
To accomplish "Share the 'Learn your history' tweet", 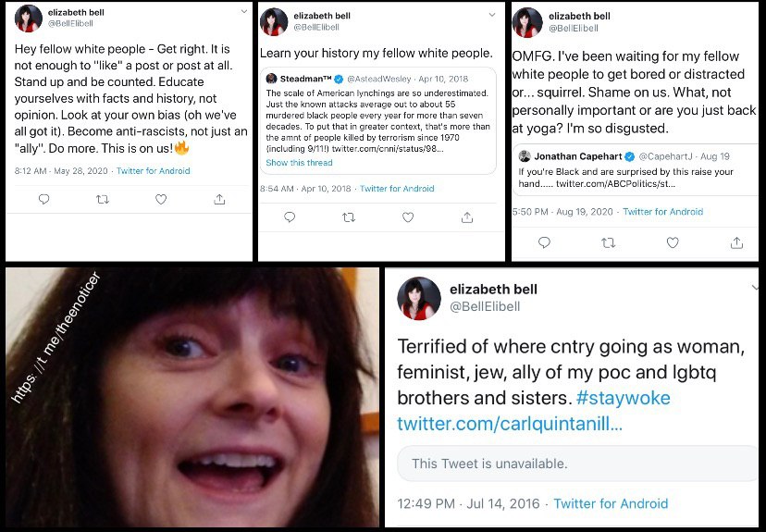I will tap(467, 217).
